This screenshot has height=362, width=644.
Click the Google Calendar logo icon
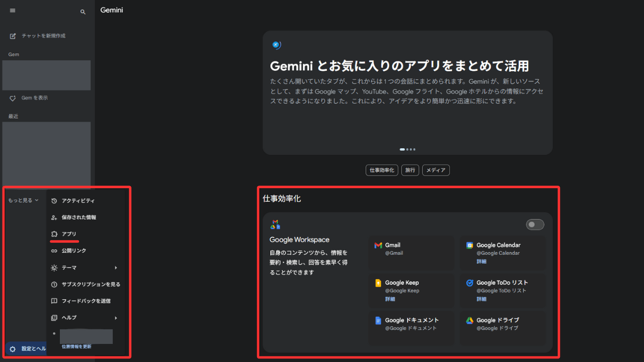pyautogui.click(x=469, y=245)
